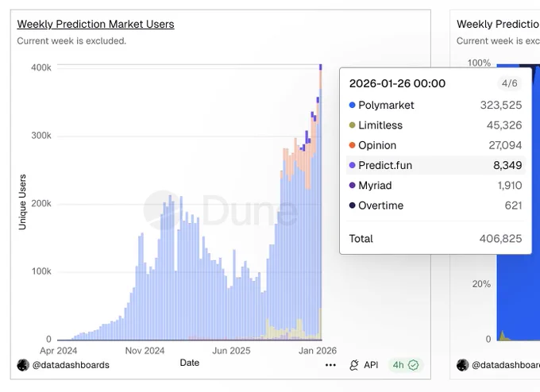
Task: Click the 'Current week is excluded.' subtitle
Action: click(71, 41)
